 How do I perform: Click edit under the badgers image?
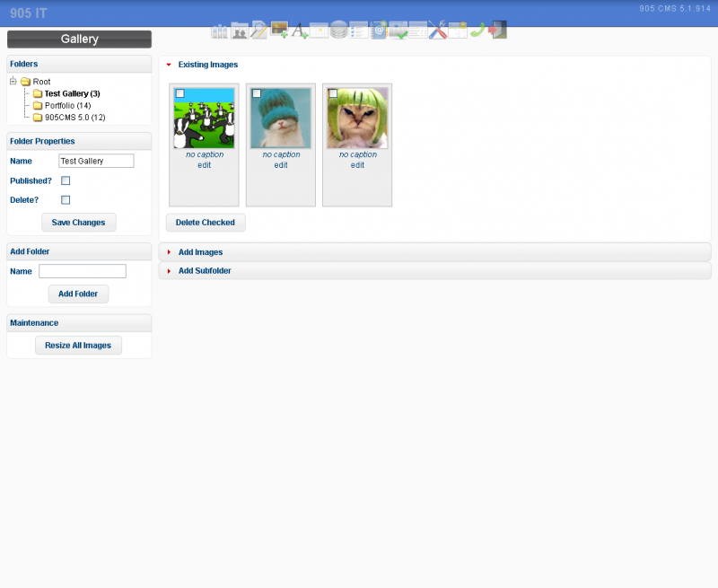click(205, 165)
